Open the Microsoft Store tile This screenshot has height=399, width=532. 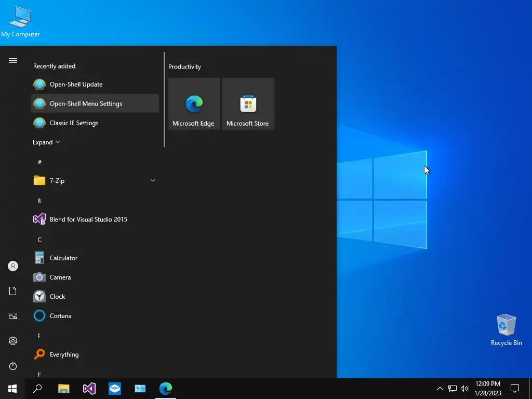pos(248,104)
